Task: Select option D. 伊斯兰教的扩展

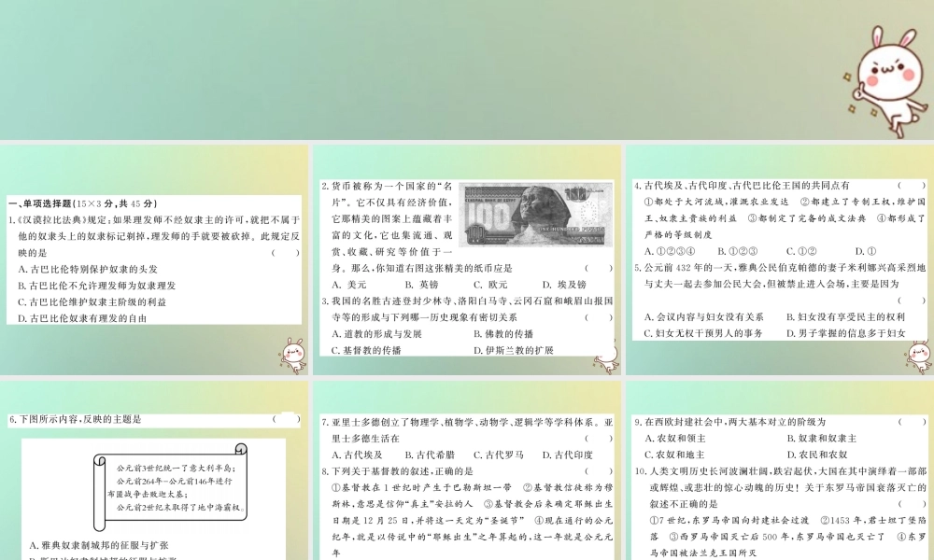Action: click(x=514, y=351)
